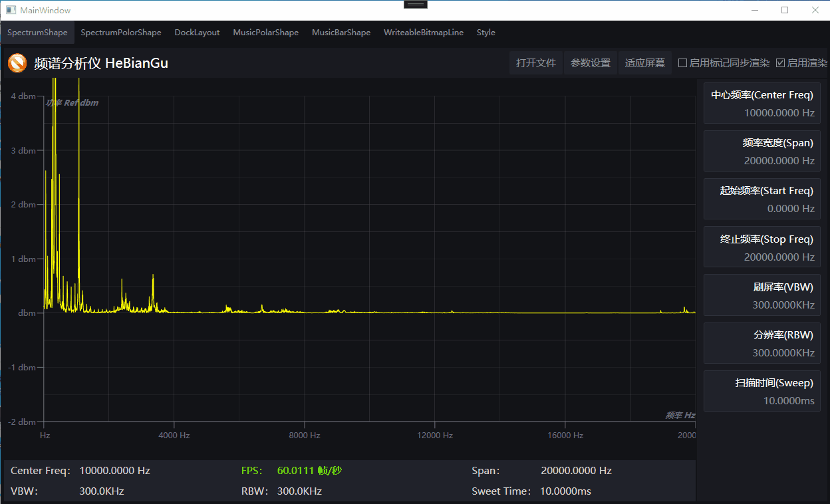
Task: Select the 分辨率(RBW) panel
Action: (762, 343)
